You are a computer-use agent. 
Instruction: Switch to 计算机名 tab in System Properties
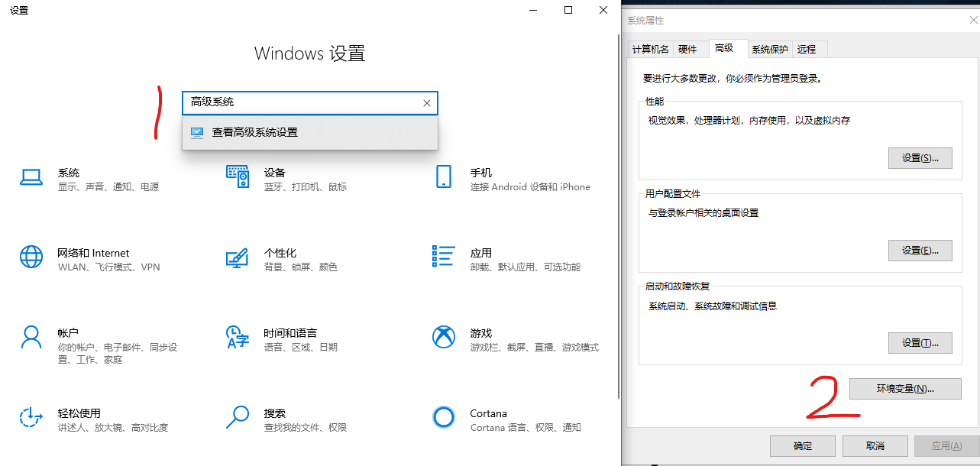pos(650,49)
